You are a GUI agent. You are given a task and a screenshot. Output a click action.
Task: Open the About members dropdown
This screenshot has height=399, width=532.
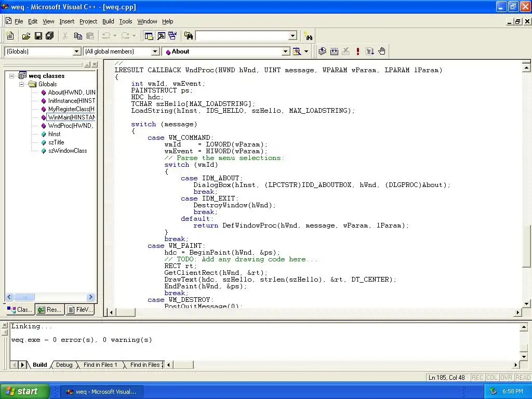pos(286,51)
